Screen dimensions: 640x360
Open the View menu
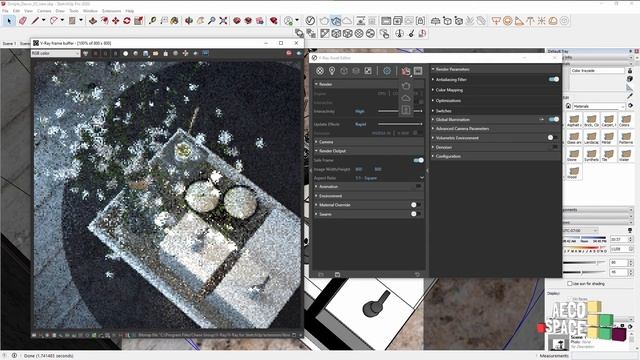(x=28, y=11)
